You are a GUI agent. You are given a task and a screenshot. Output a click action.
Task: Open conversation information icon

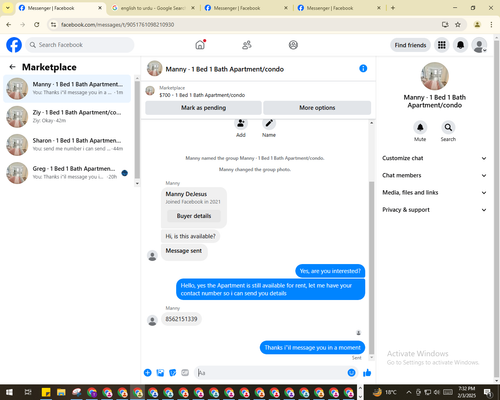363,68
